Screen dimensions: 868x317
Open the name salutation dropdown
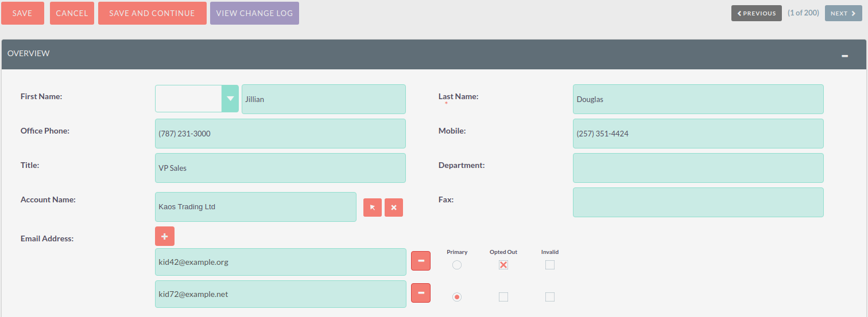coord(230,99)
